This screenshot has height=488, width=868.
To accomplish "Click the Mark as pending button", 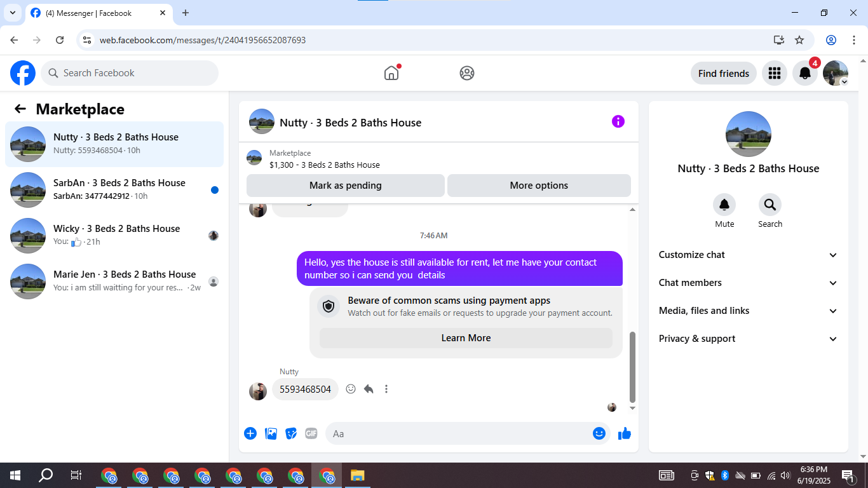I will (x=346, y=186).
